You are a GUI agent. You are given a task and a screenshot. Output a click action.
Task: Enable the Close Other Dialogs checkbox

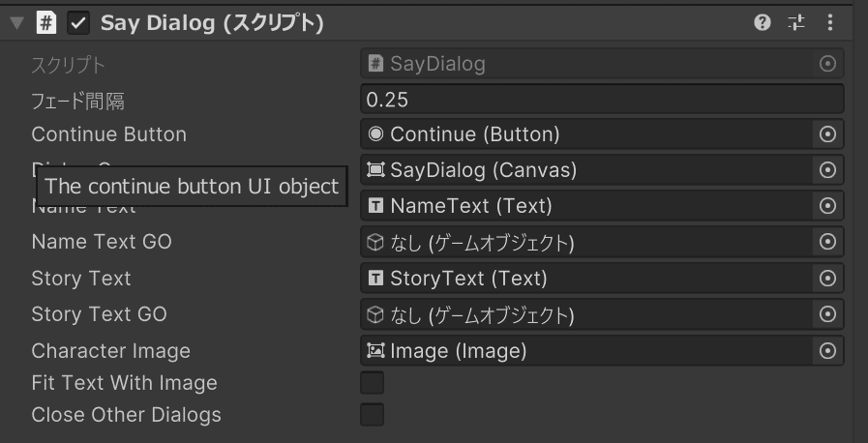372,415
